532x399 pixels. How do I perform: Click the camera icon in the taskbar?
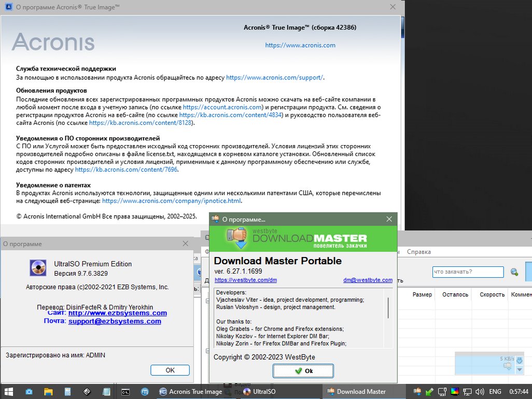tap(29, 392)
